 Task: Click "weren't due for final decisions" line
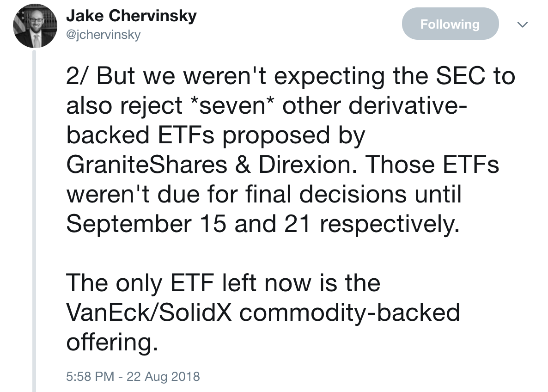point(236,194)
